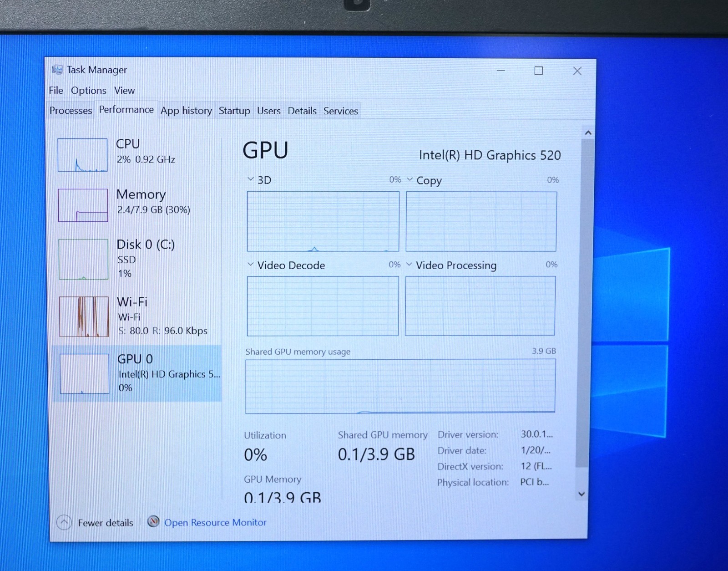Click Fewer details
Image resolution: width=728 pixels, height=571 pixels.
click(105, 523)
